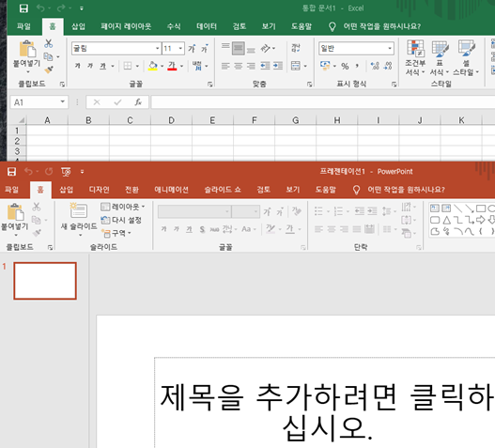Increase font size in the Excel ribbon
Screen dimensions: 495x448
[x=192, y=48]
